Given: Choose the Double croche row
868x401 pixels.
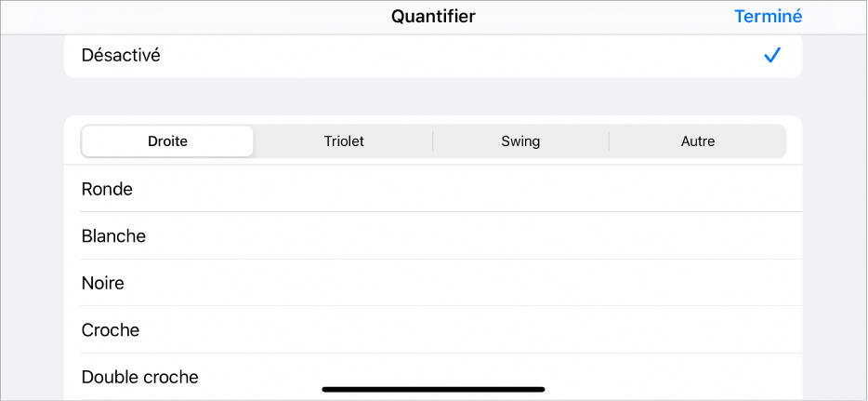Looking at the screenshot, I should coord(140,377).
